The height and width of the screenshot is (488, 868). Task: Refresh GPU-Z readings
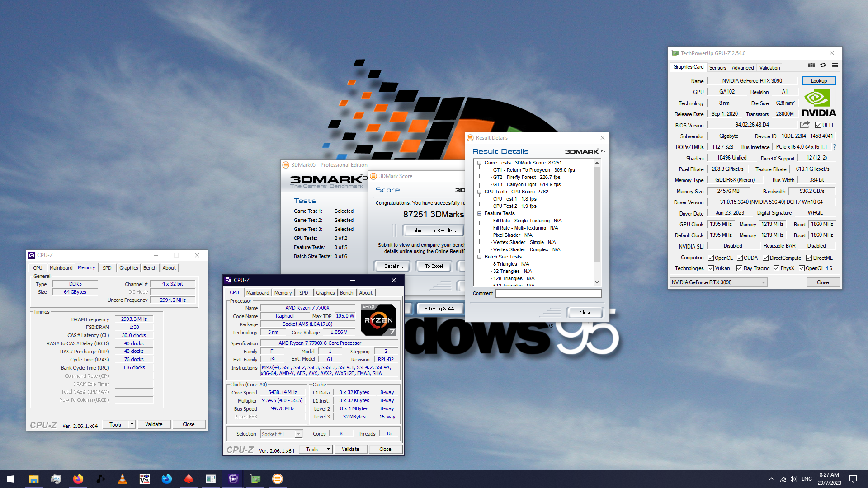point(823,66)
